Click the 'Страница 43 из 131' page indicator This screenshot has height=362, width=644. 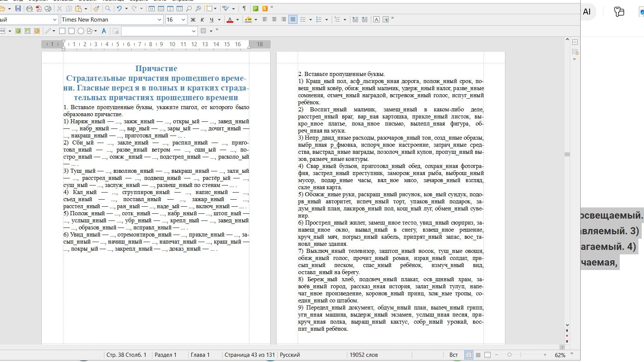point(249,355)
